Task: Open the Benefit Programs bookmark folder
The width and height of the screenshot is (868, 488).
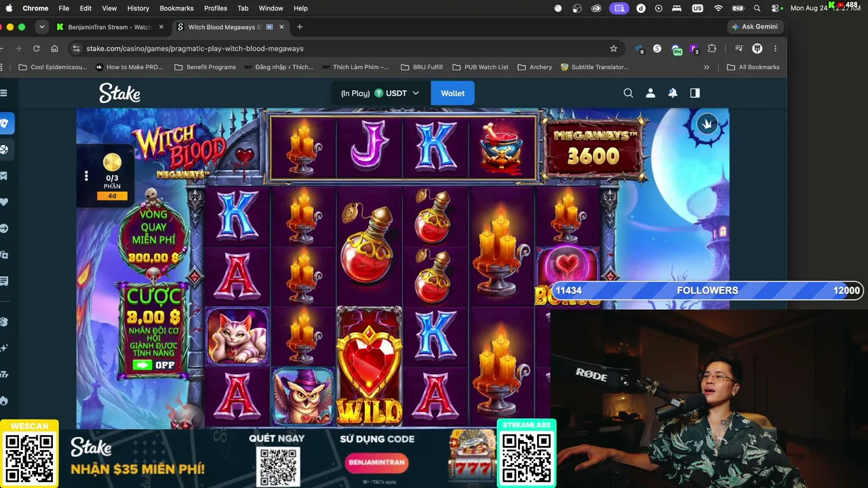Action: point(205,67)
